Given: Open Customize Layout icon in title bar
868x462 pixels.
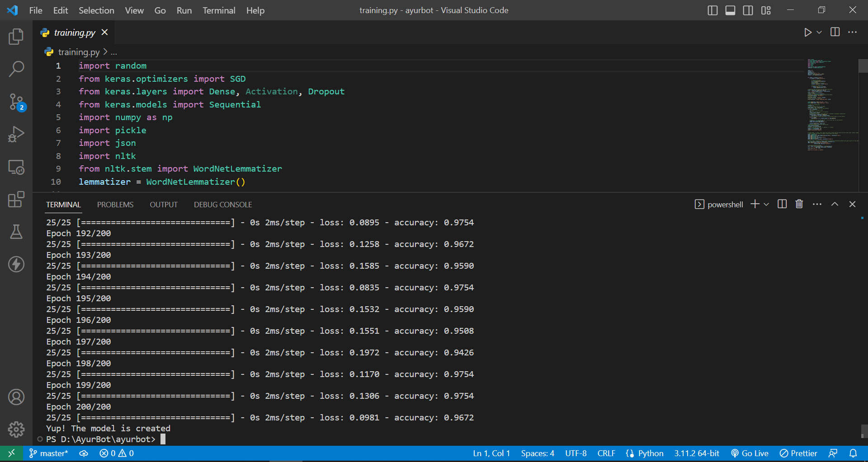Looking at the screenshot, I should point(766,10).
